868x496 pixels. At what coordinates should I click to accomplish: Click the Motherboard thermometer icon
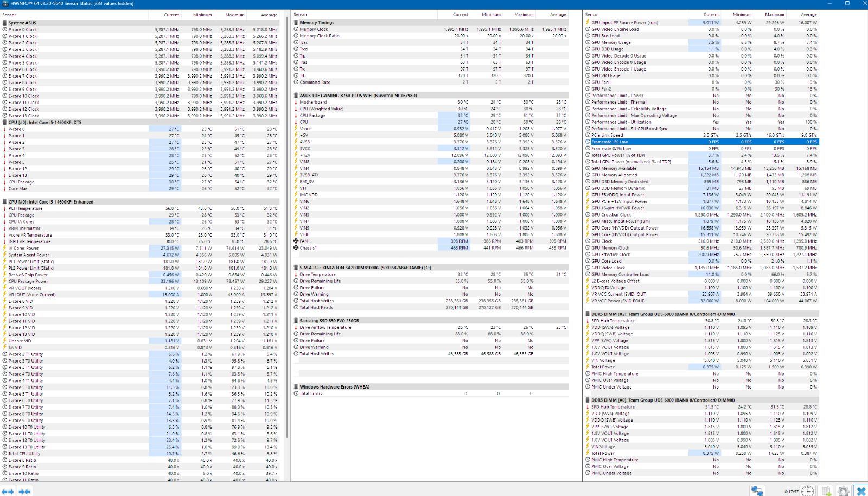click(296, 102)
